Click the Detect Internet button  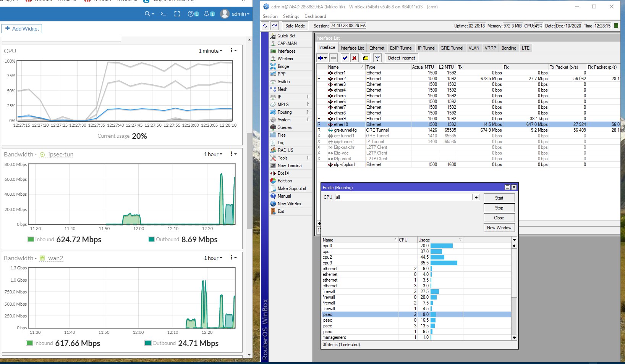coord(401,58)
